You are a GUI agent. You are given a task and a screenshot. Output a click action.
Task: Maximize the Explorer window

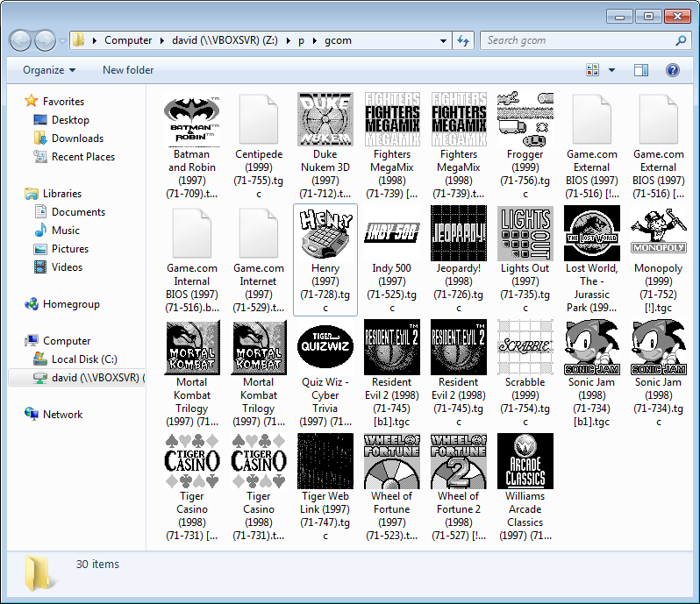(648, 17)
